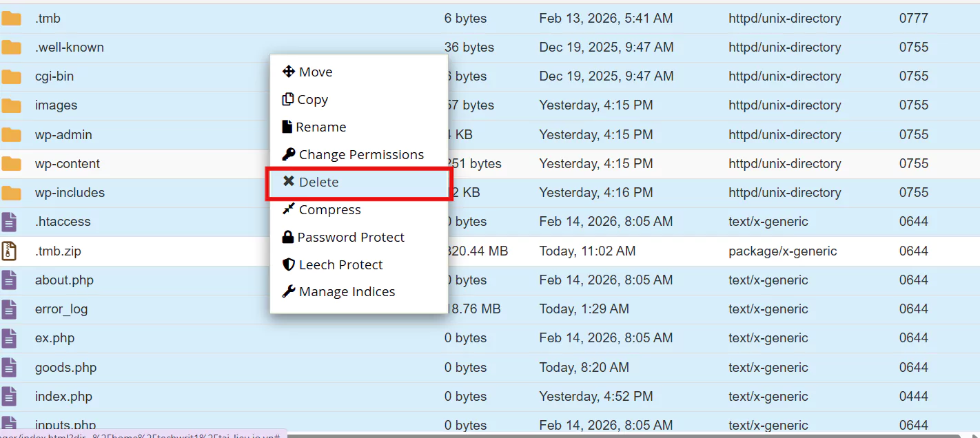
Task: Click the horizontal scrollbar at bottom
Action: coord(620,435)
